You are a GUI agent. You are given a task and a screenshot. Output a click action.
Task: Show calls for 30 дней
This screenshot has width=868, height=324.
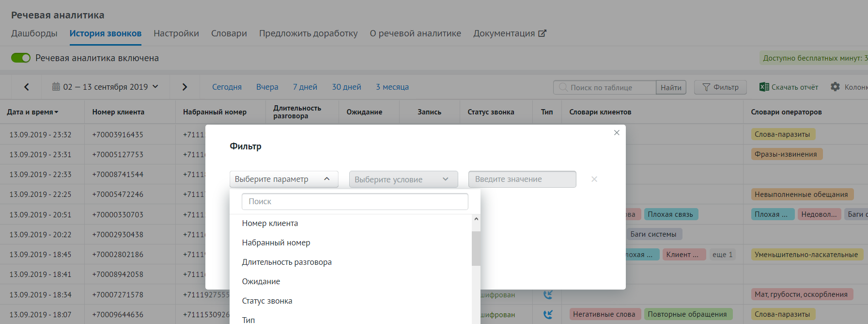(346, 87)
